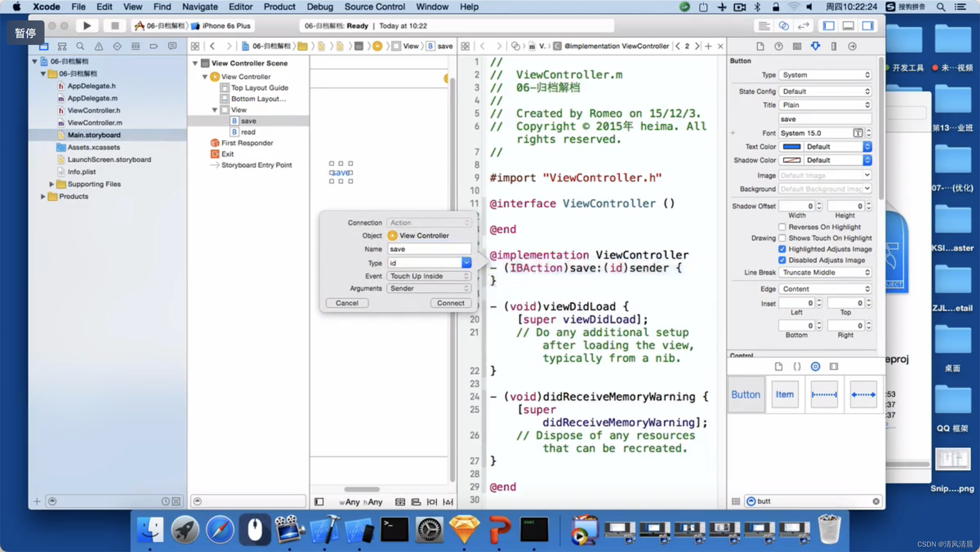
Task: Click the Show Inspectors panel icon
Action: (x=869, y=26)
